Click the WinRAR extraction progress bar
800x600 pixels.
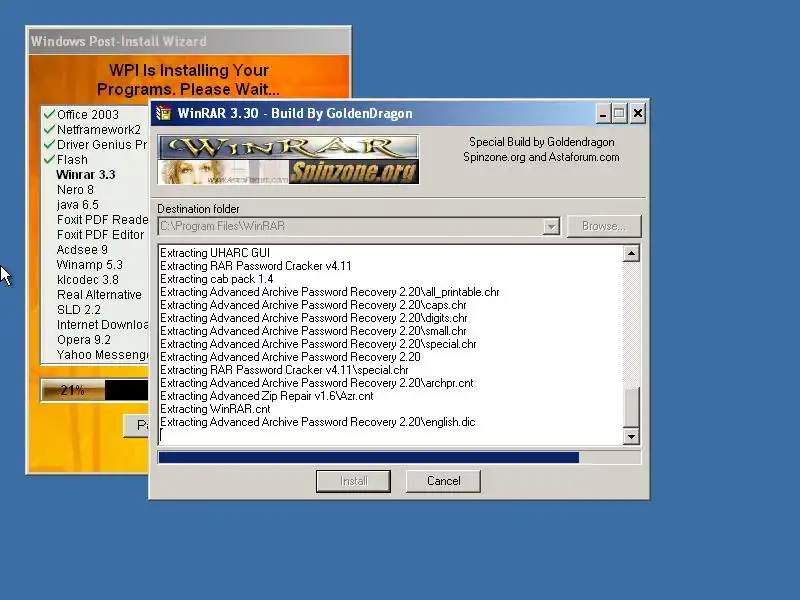(x=399, y=457)
